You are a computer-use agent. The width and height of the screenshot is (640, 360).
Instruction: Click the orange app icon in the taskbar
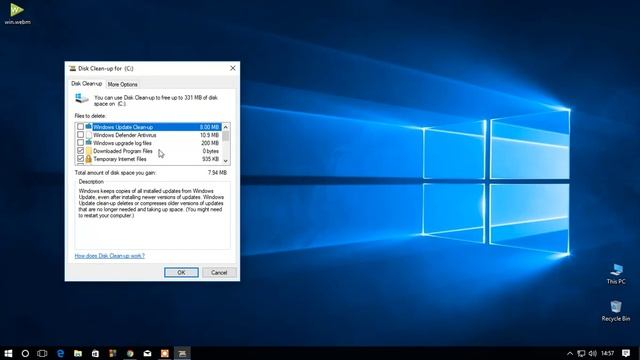[165, 353]
